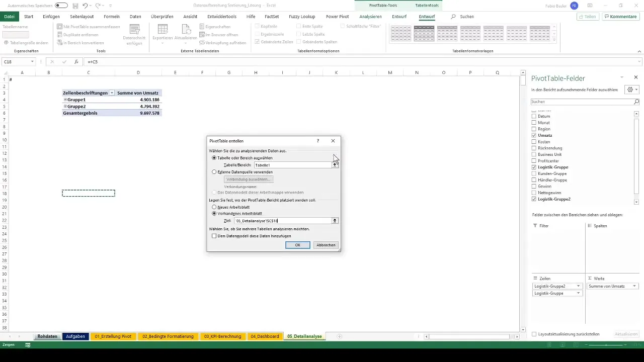Add a new sheet with plus icon
This screenshot has width=644, height=362.
tap(340, 336)
